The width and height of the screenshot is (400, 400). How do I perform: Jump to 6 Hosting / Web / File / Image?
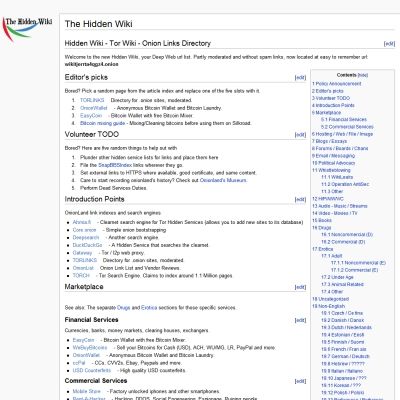342,134
